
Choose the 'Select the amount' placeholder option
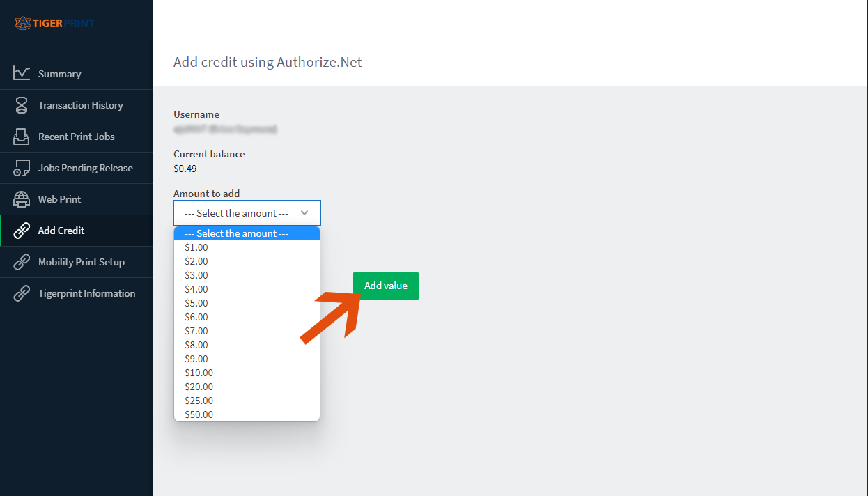click(247, 233)
